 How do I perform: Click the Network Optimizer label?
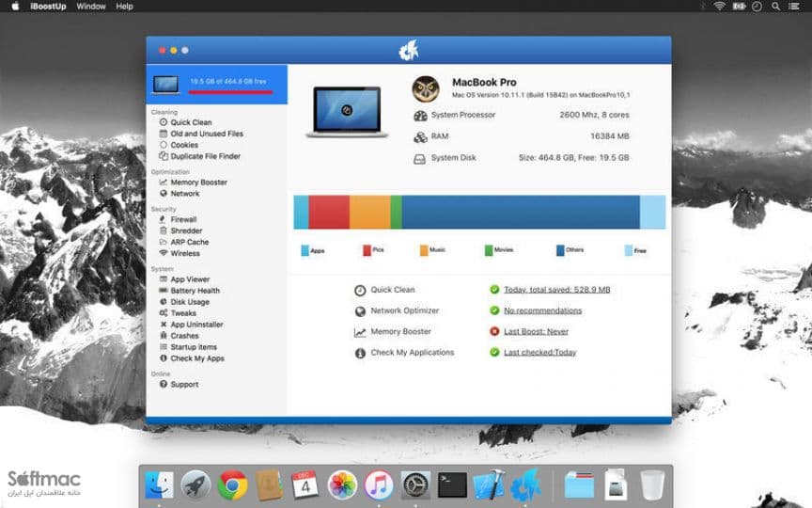(404, 310)
